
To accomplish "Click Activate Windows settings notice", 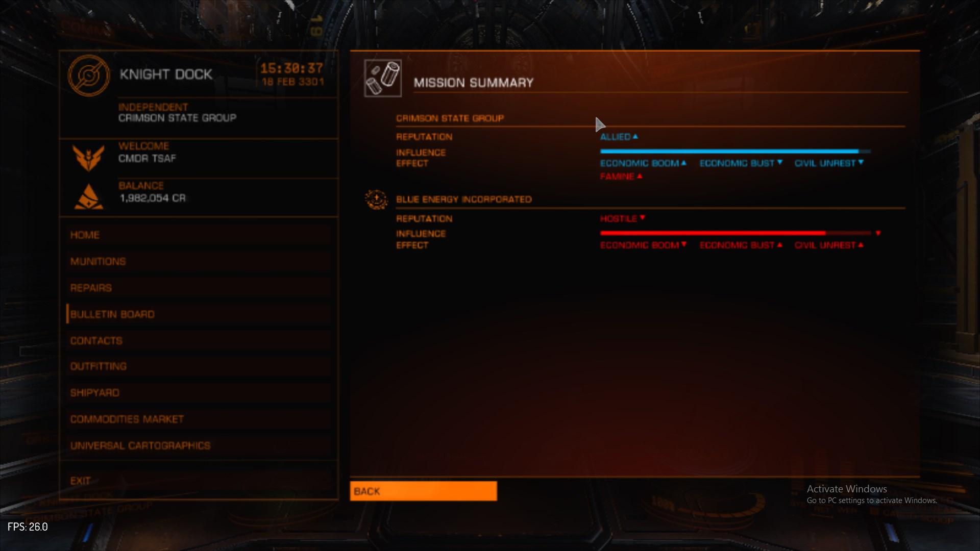I will pyautogui.click(x=872, y=494).
